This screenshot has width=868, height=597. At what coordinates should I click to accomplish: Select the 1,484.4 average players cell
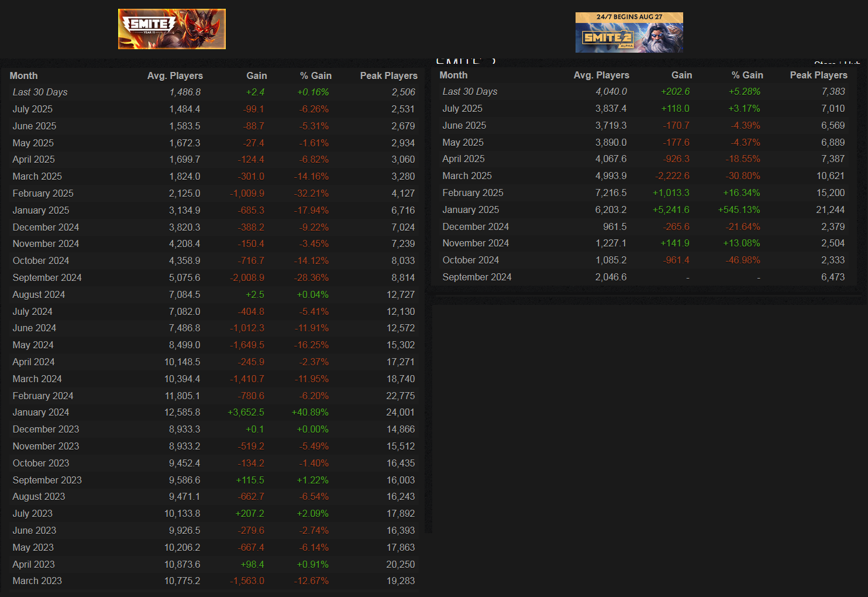(x=185, y=109)
